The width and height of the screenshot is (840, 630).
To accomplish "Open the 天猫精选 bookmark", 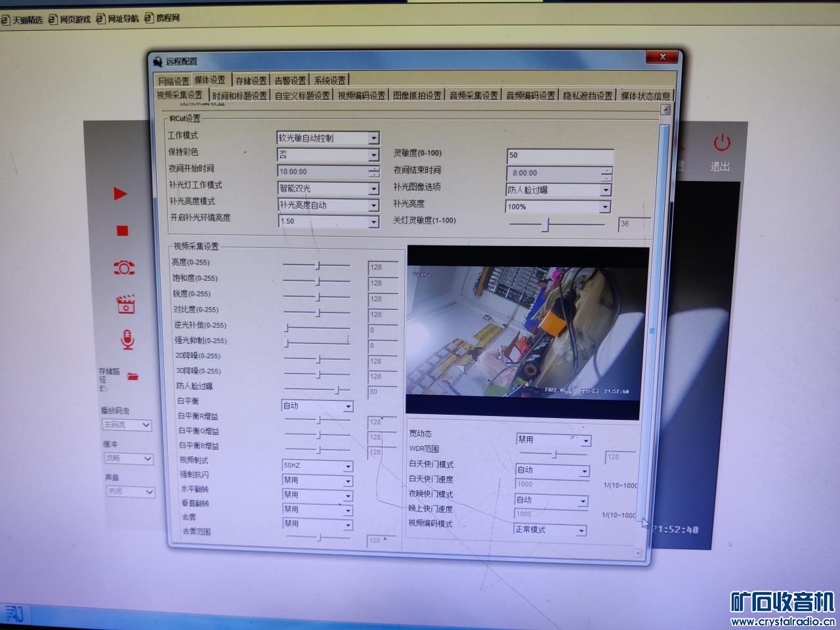I will (x=22, y=20).
